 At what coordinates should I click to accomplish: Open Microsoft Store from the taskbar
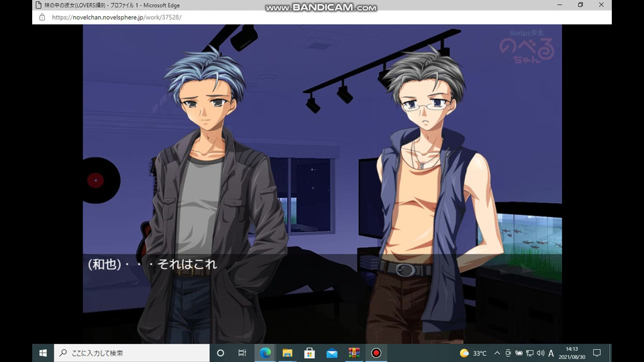pyautogui.click(x=309, y=353)
